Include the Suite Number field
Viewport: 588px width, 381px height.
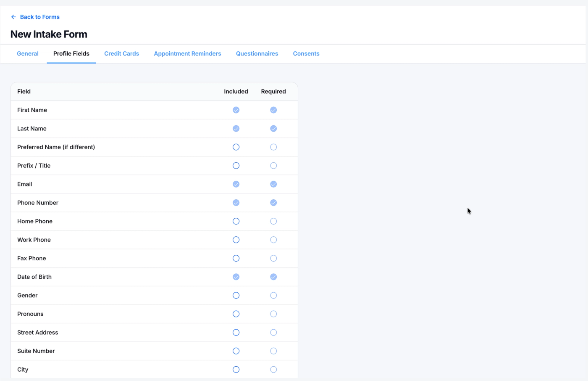tap(236, 351)
